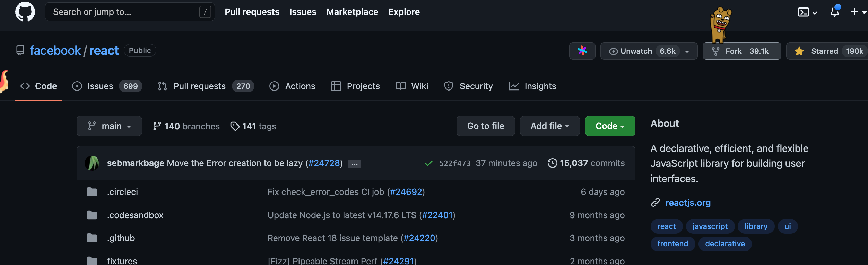Open the .github folder
The height and width of the screenshot is (265, 868).
click(x=121, y=238)
